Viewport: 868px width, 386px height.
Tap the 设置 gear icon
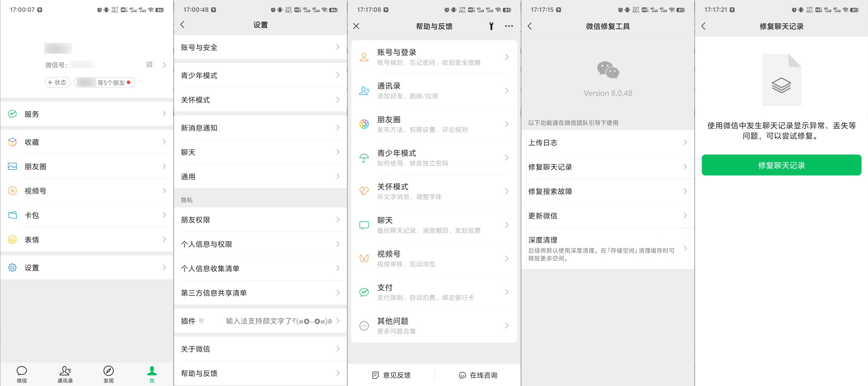tap(12, 268)
